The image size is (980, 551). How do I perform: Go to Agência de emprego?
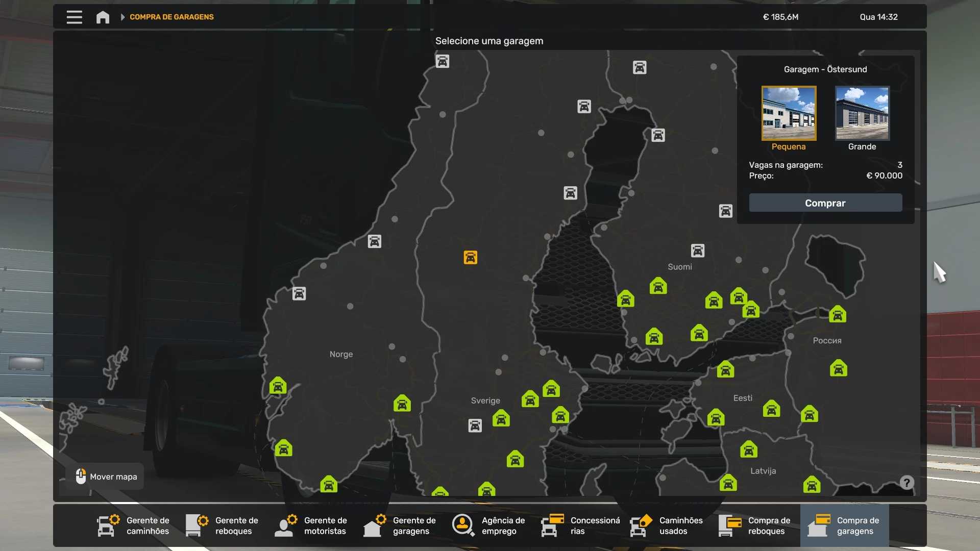point(489,525)
